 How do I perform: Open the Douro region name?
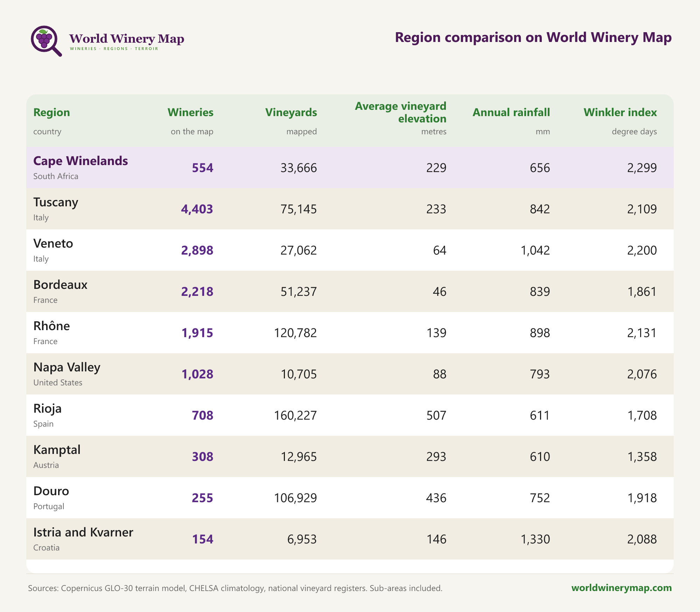click(51, 491)
